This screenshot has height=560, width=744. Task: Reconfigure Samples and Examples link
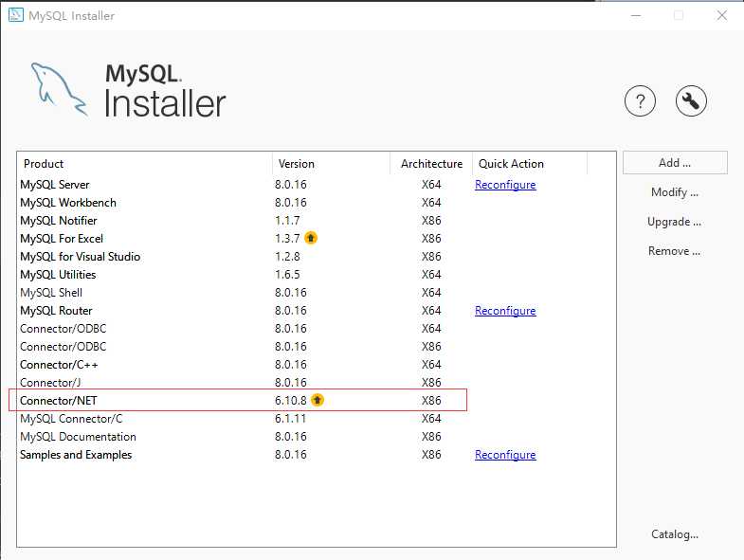[505, 455]
